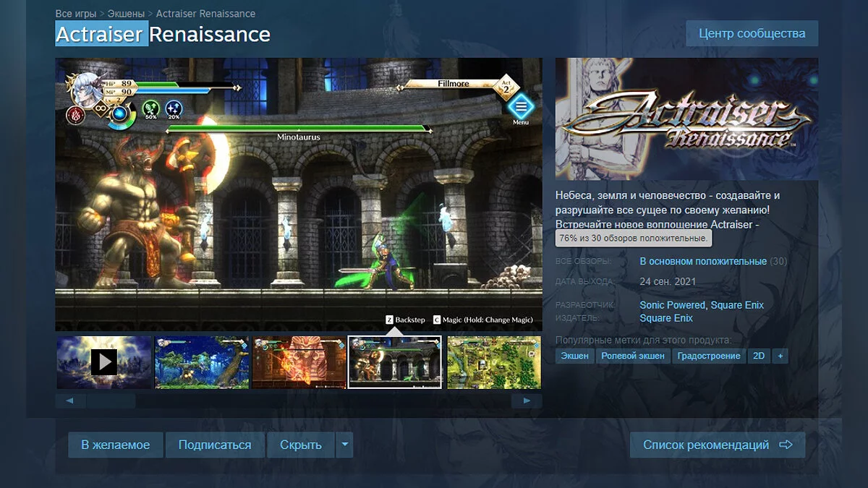This screenshot has height=488, width=868.
Task: Go to the Экшены breadcrumb category
Action: (x=127, y=14)
